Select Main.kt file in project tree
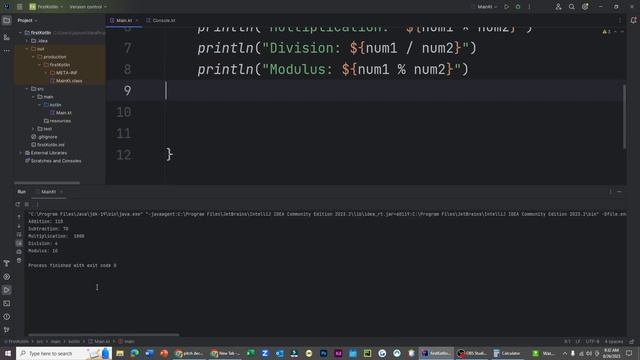 [x=61, y=113]
